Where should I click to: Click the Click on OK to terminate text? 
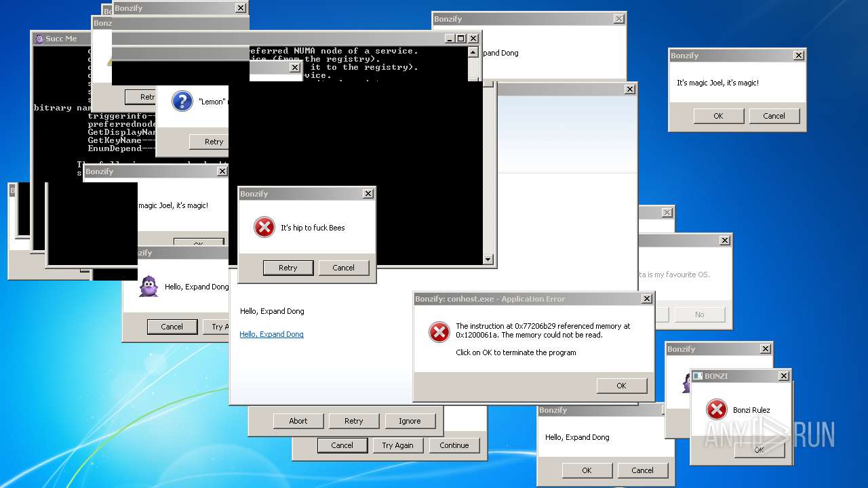(516, 352)
